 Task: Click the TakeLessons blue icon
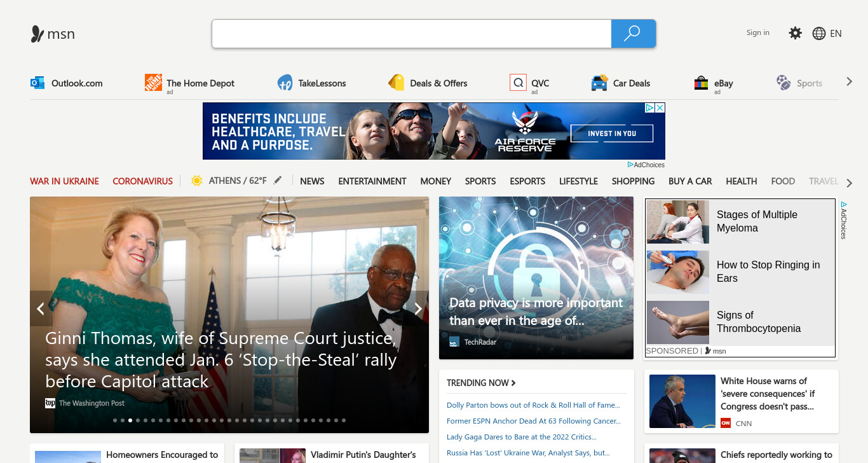click(x=285, y=83)
